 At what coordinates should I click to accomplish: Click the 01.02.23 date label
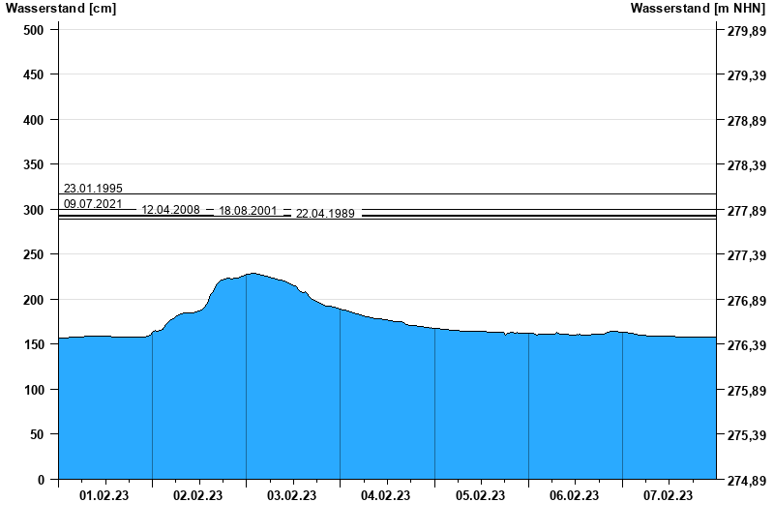point(104,496)
